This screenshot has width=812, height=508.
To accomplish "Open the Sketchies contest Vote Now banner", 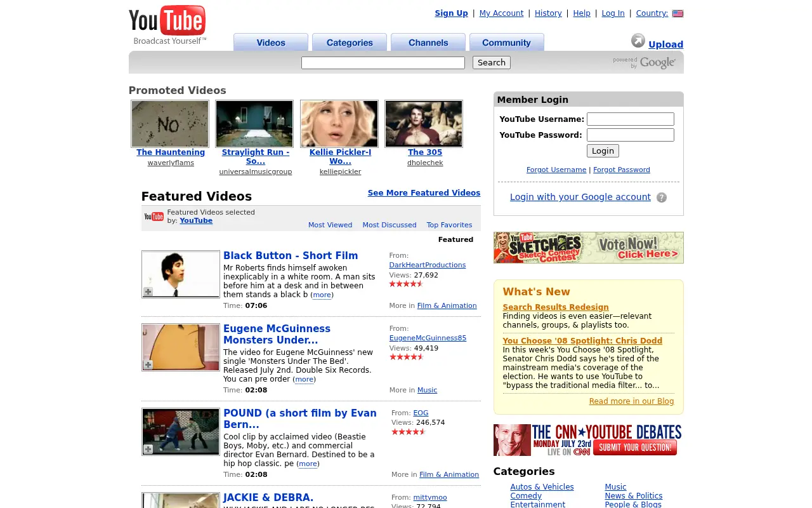I will pos(588,248).
